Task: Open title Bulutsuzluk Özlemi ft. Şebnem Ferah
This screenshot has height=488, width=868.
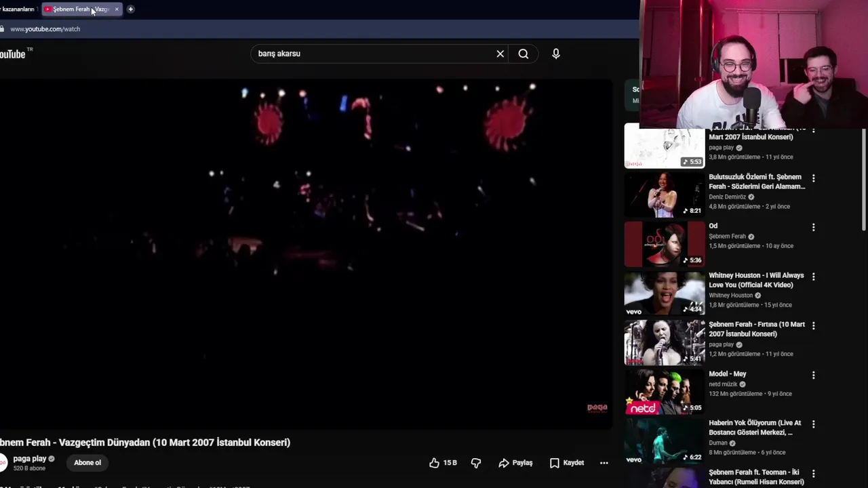Action: 757,182
